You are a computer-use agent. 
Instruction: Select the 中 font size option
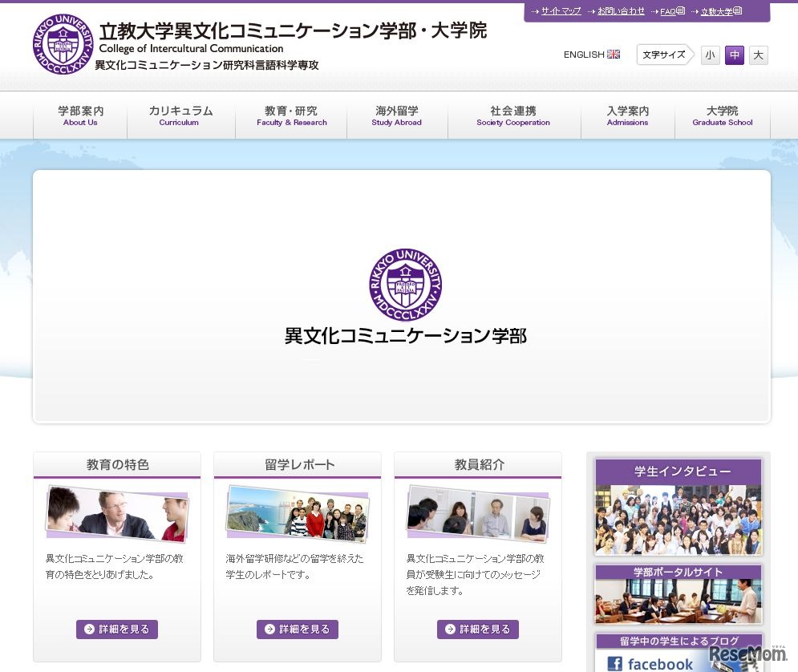pos(734,55)
